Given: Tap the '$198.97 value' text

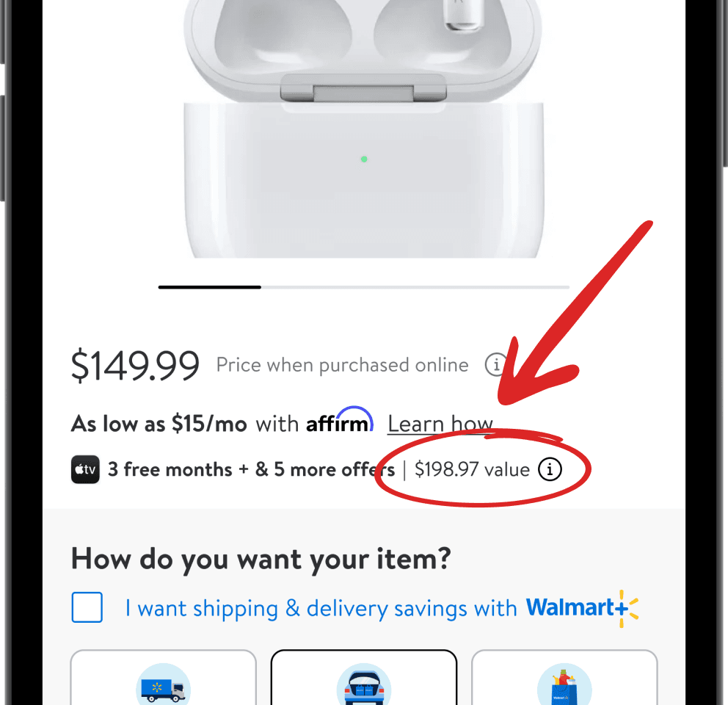Looking at the screenshot, I should coord(472,469).
